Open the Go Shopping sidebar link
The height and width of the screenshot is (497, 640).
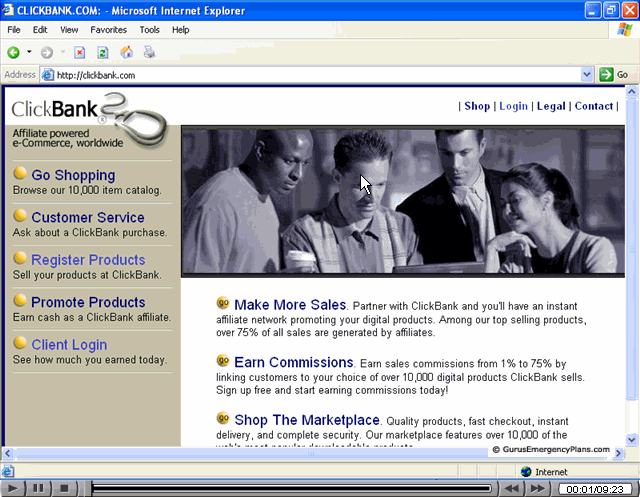[x=73, y=175]
